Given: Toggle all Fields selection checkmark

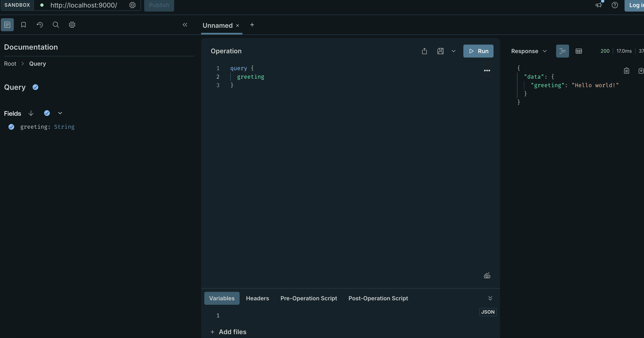Looking at the screenshot, I should (47, 113).
